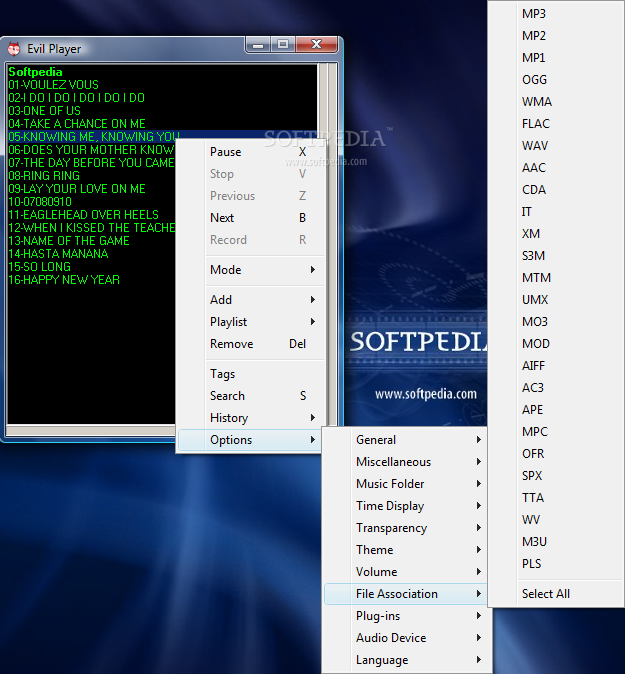Toggle MPC file association
Viewport: 625px width, 674px height.
click(556, 432)
